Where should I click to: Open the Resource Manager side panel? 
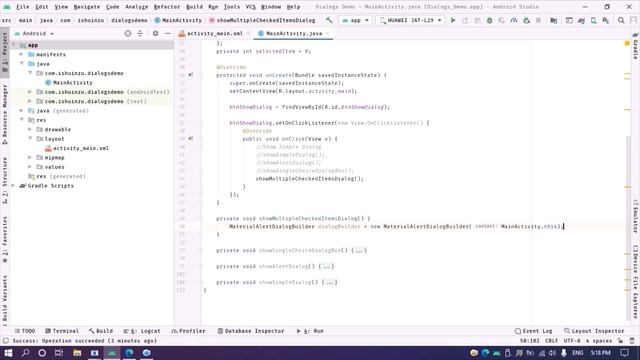coord(5,114)
